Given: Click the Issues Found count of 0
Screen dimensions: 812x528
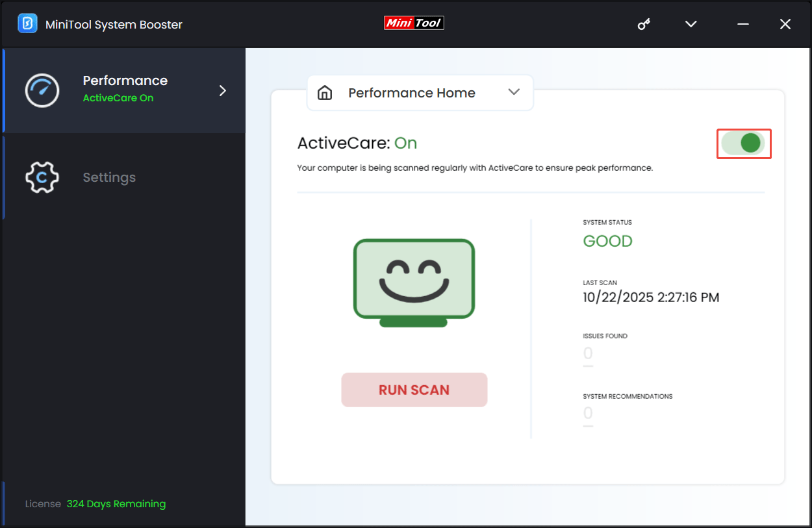Looking at the screenshot, I should (587, 353).
